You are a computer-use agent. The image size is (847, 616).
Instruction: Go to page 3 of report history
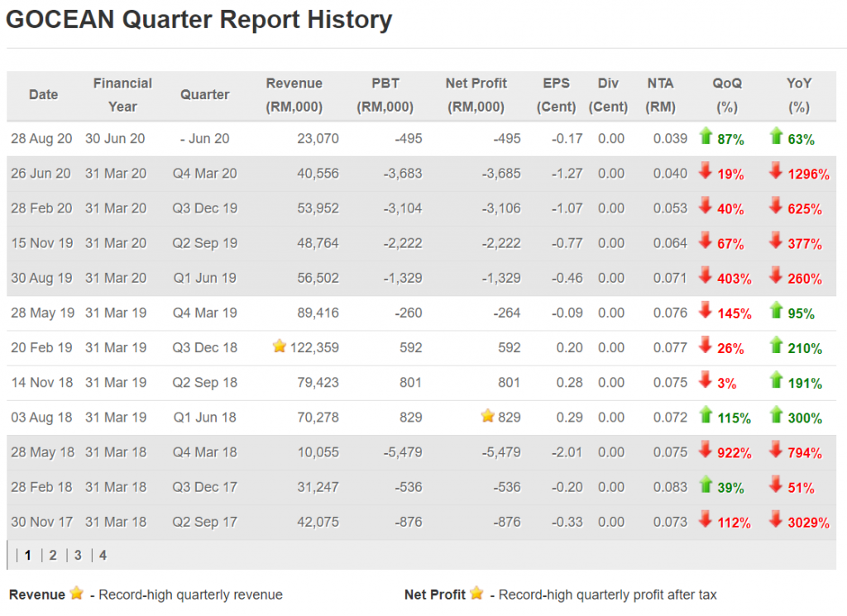pos(78,555)
